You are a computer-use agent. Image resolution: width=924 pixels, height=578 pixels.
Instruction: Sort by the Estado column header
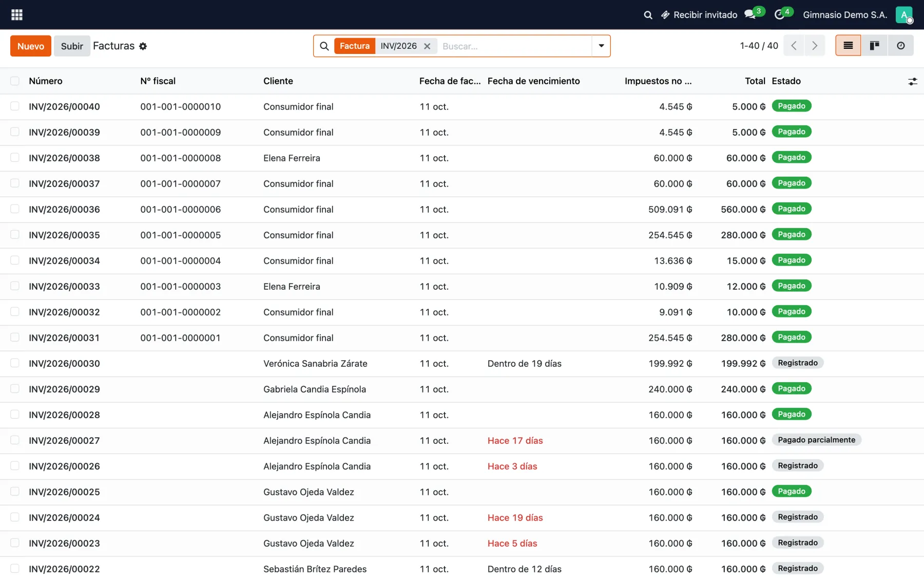(786, 81)
